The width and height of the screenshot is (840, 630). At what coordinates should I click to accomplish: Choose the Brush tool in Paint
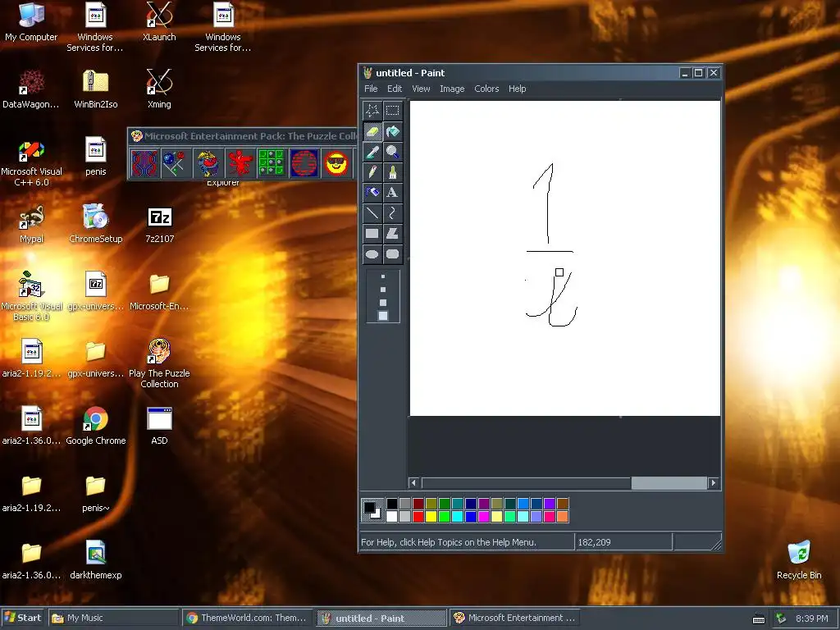393,172
